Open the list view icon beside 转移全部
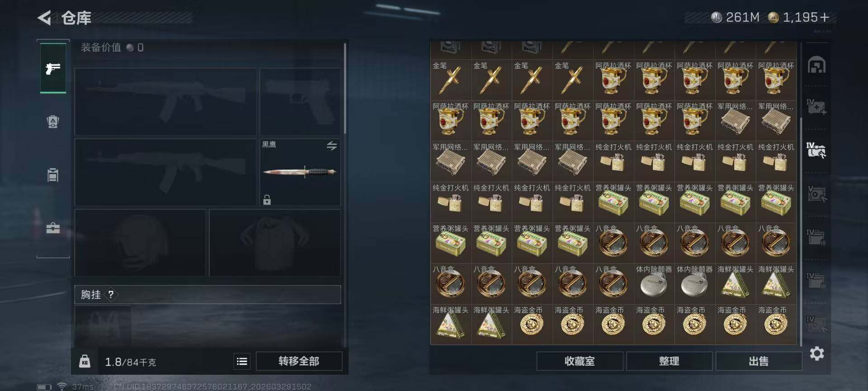868x391 pixels. [242, 361]
